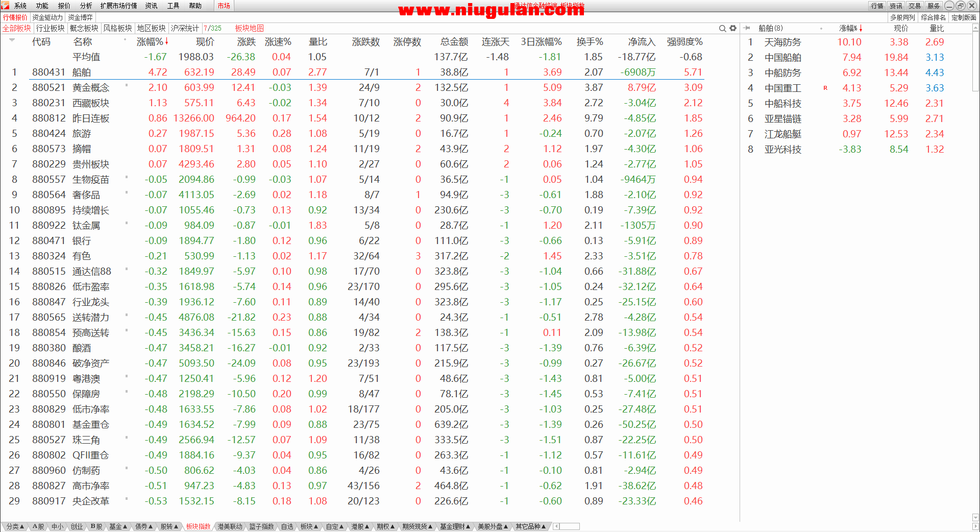980x532 pixels.
Task: Expand the 期货现货▲ bottom tab
Action: click(418, 526)
